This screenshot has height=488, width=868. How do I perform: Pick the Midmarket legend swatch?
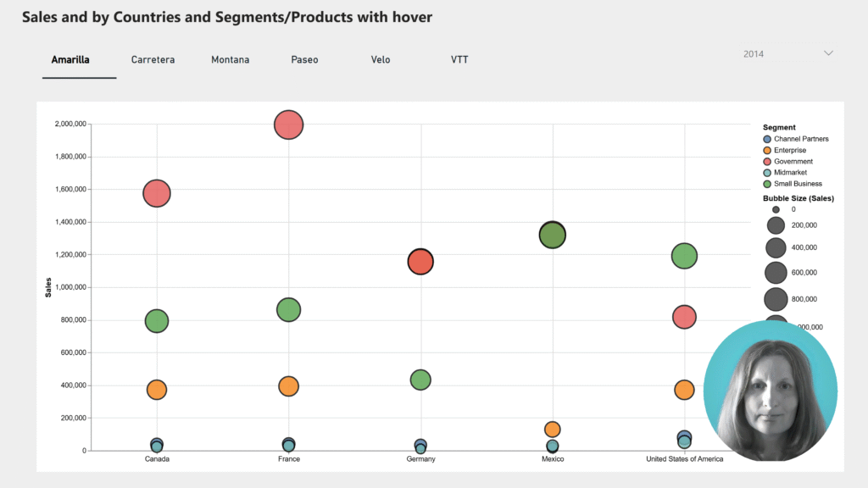pyautogui.click(x=768, y=172)
